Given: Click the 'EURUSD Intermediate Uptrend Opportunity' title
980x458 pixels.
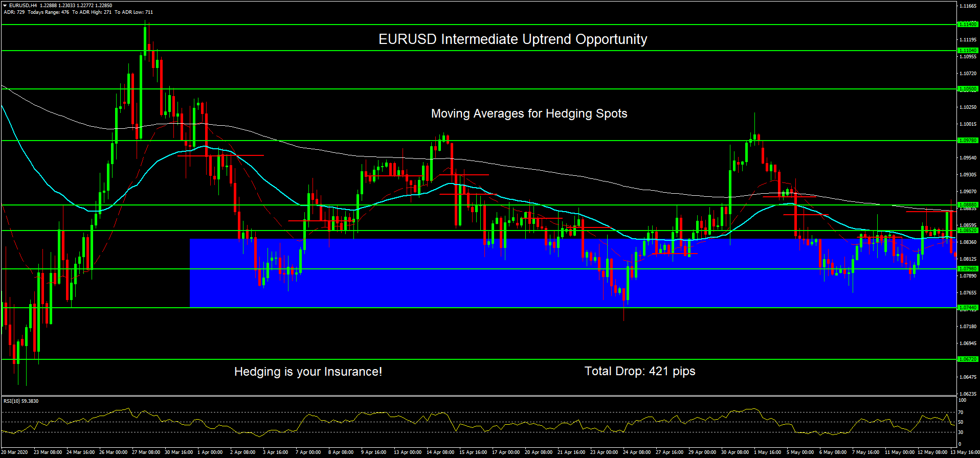Looking at the screenshot, I should 513,39.
